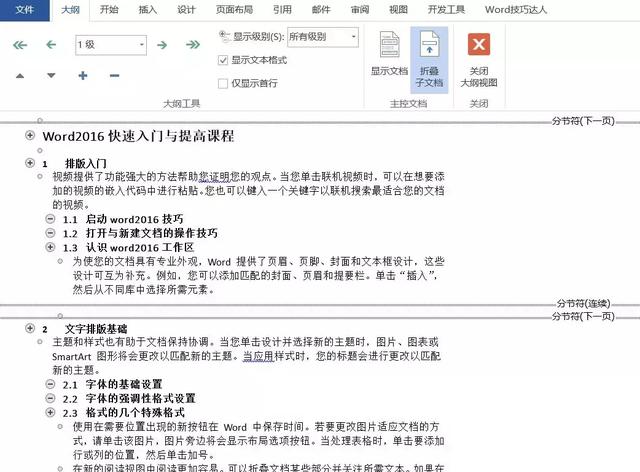
Task: Open the 文件 tab
Action: (24, 10)
